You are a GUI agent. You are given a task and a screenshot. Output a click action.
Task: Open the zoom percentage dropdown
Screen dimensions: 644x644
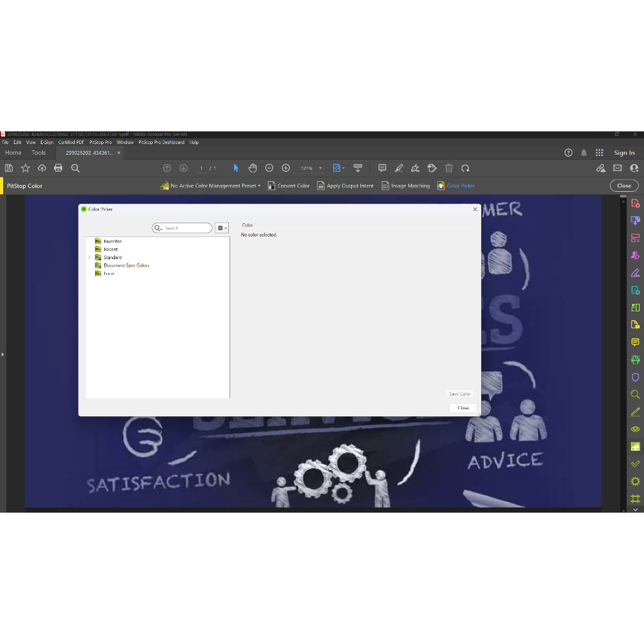(320, 169)
